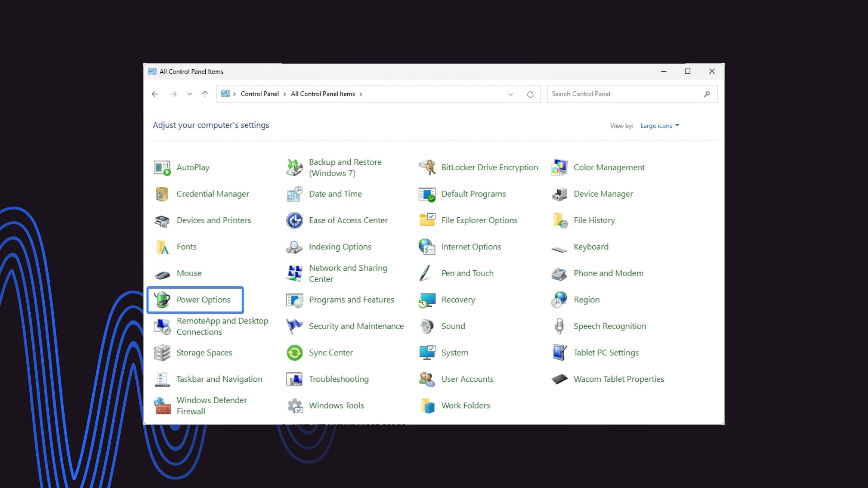This screenshot has width=868, height=488.
Task: Click All Control Panel Items breadcrumb
Action: click(323, 94)
